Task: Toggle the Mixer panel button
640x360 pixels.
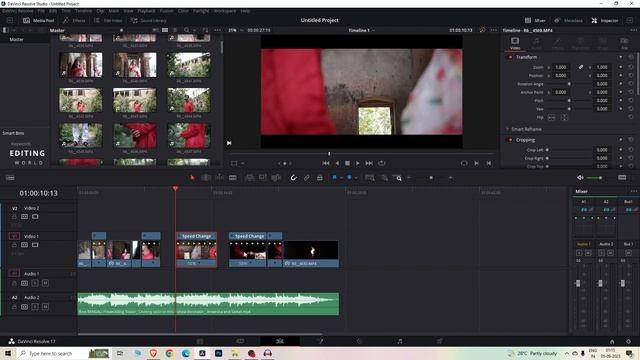Action: point(535,20)
